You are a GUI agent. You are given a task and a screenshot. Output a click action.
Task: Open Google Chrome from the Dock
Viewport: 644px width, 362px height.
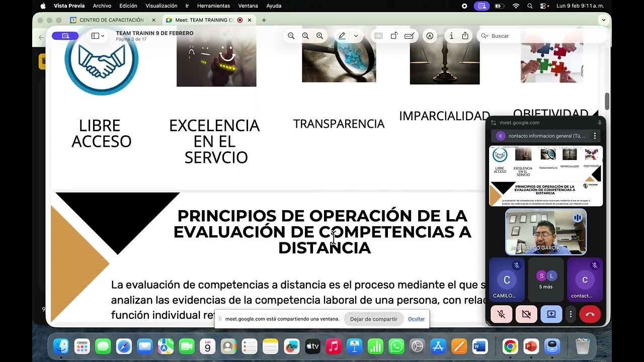tap(510, 346)
